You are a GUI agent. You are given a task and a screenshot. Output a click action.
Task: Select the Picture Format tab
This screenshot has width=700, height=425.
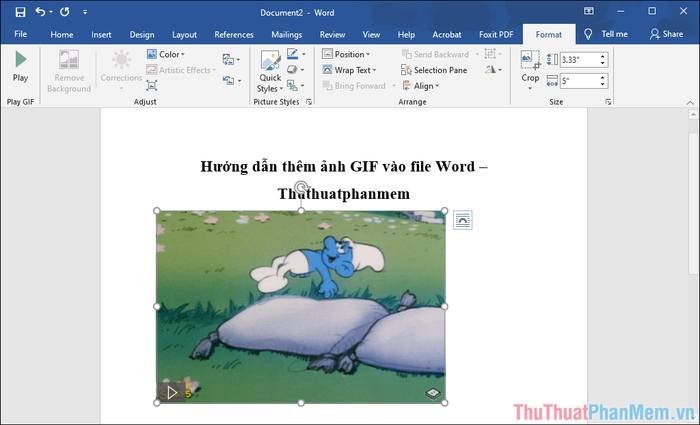point(549,34)
